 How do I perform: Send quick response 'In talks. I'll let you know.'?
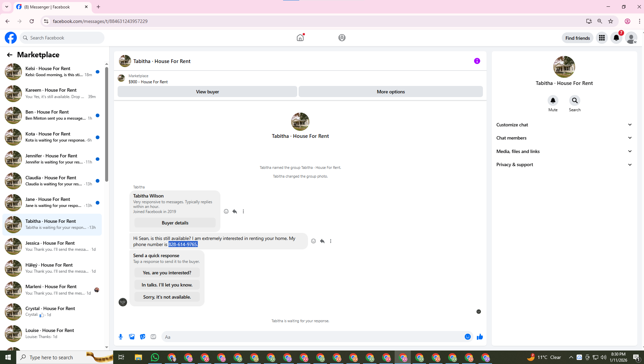167,285
